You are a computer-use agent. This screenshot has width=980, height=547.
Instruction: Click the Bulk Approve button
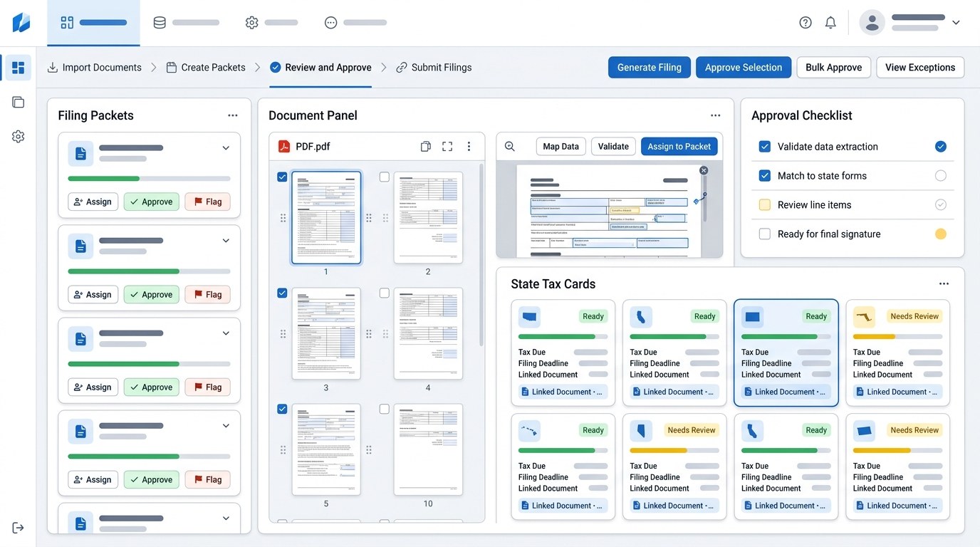pos(834,68)
